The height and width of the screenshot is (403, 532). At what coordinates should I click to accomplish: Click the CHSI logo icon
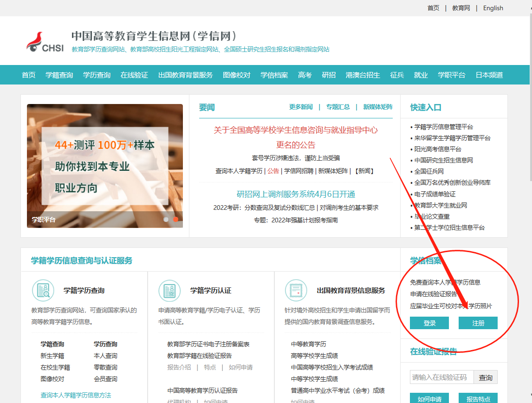(x=45, y=42)
